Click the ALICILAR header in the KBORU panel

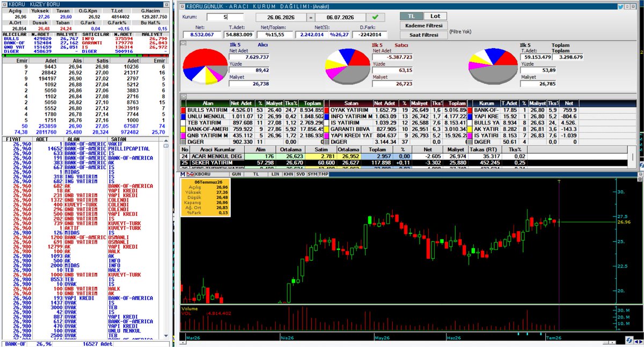click(x=14, y=34)
